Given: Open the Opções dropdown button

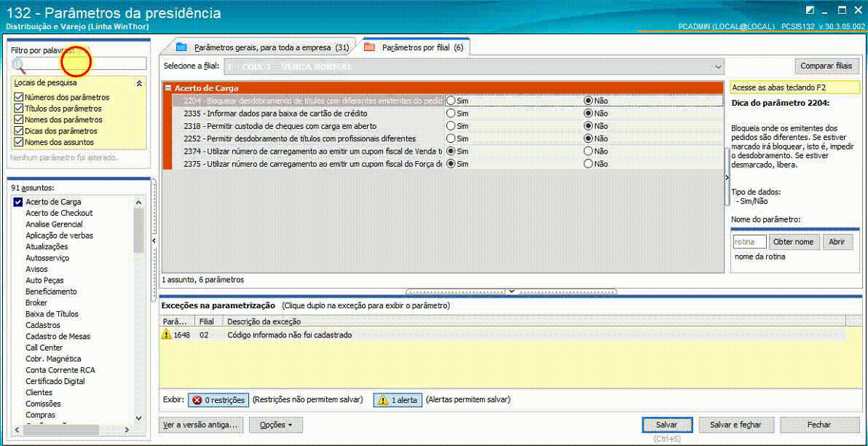Looking at the screenshot, I should click(x=276, y=425).
